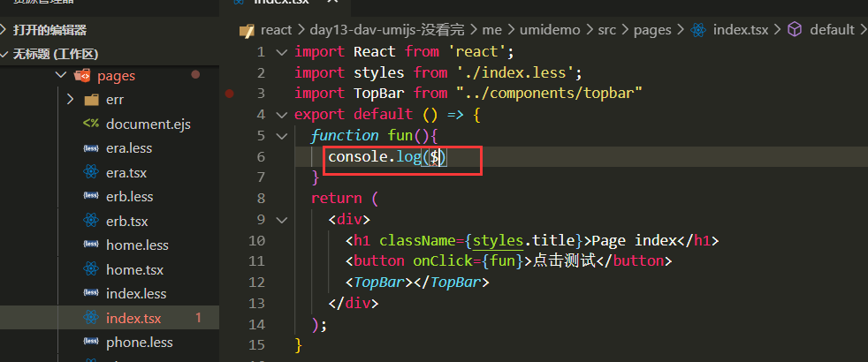Click the err folder icon
Image resolution: width=868 pixels, height=362 pixels.
(91, 100)
